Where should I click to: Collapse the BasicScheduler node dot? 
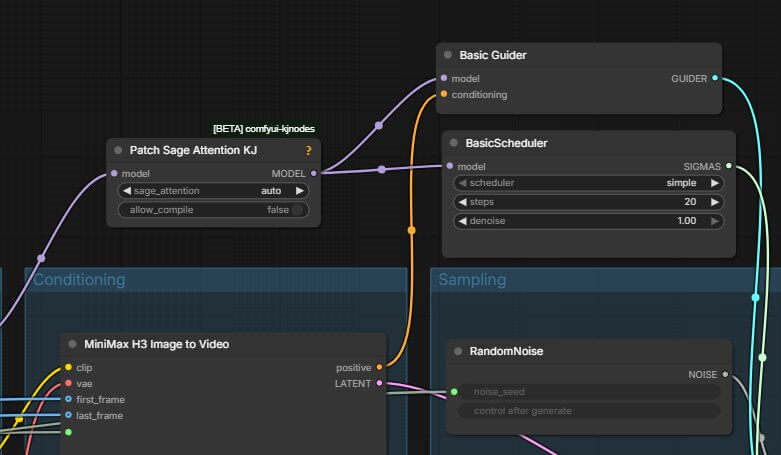click(454, 143)
